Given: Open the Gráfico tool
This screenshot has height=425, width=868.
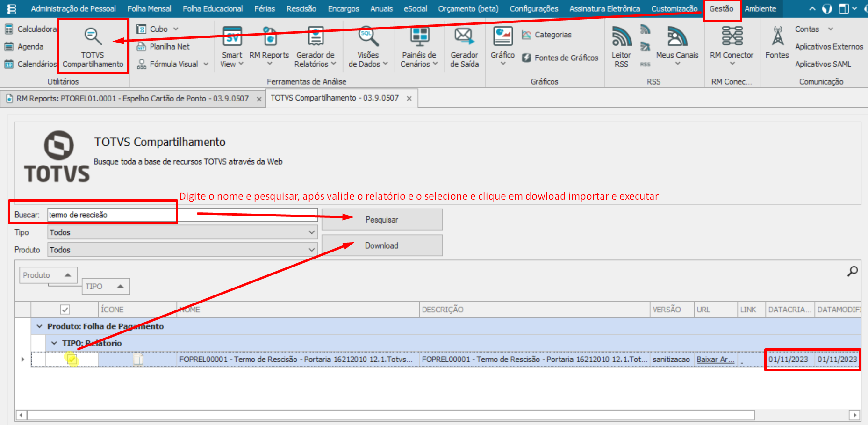Looking at the screenshot, I should (502, 46).
